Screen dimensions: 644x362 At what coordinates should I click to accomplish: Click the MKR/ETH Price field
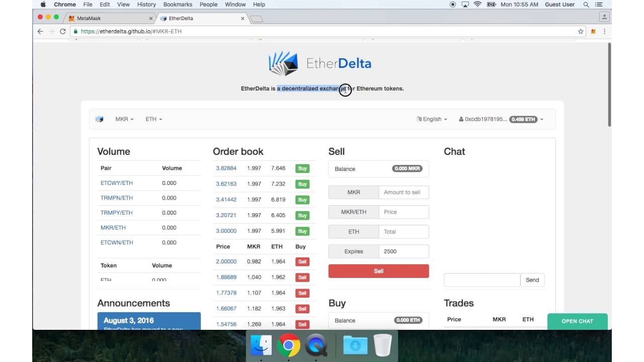click(x=404, y=212)
